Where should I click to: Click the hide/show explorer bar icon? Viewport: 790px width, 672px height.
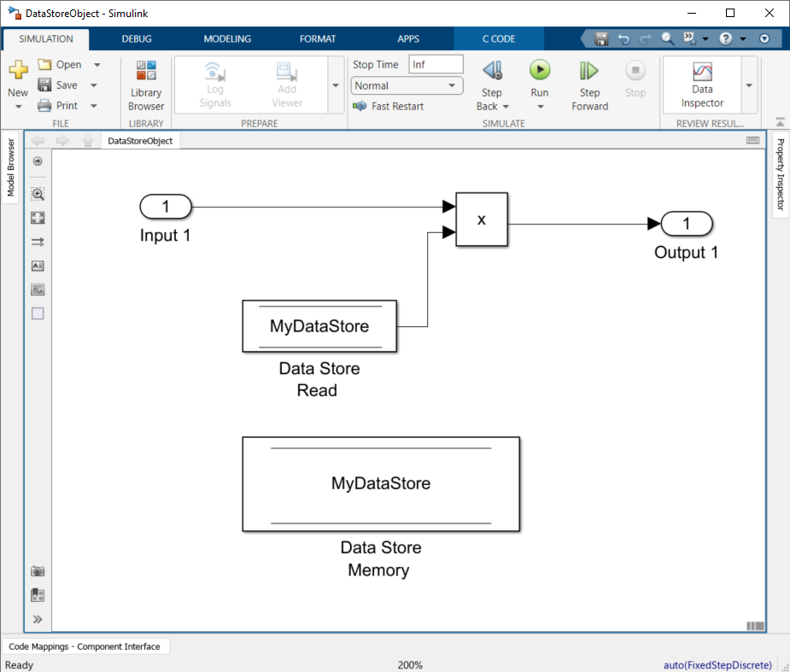tap(38, 161)
